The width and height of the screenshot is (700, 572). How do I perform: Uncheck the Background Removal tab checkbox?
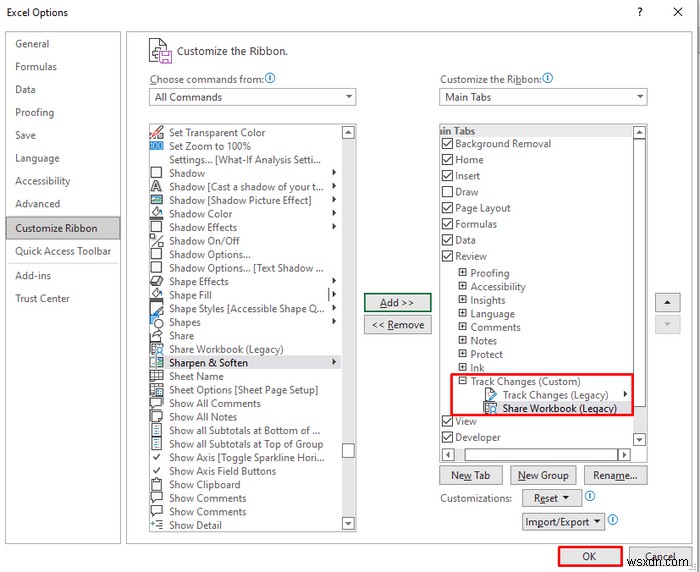pos(447,144)
